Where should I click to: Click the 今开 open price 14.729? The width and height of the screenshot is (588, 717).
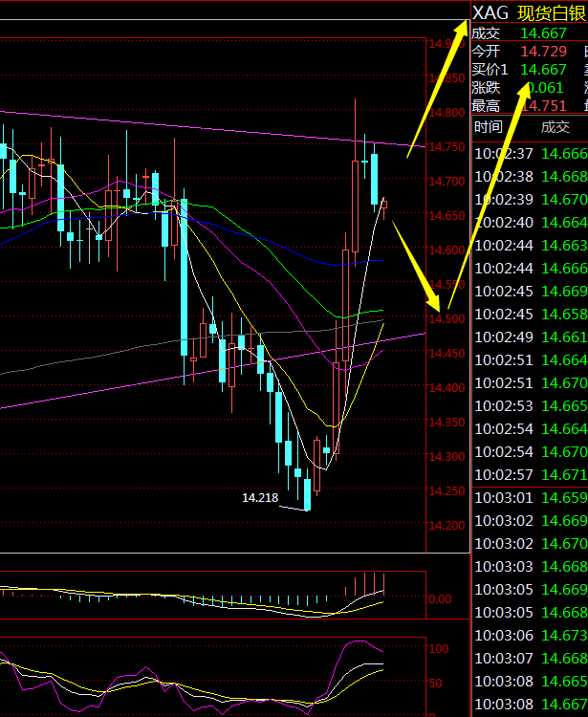point(543,52)
